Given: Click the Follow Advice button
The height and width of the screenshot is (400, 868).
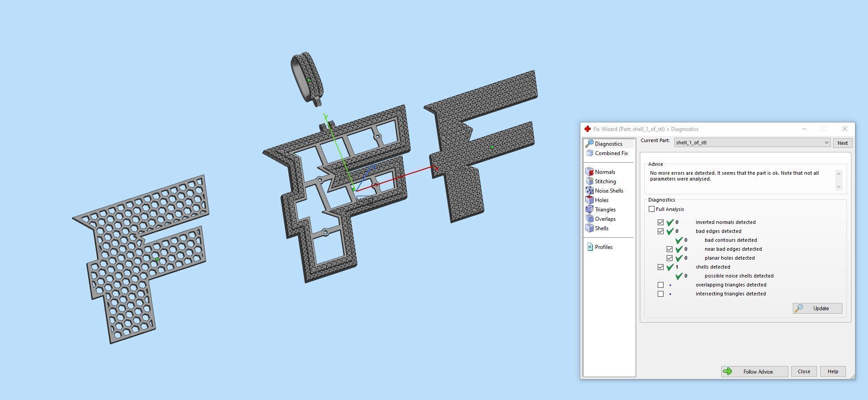Looking at the screenshot, I should 754,371.
